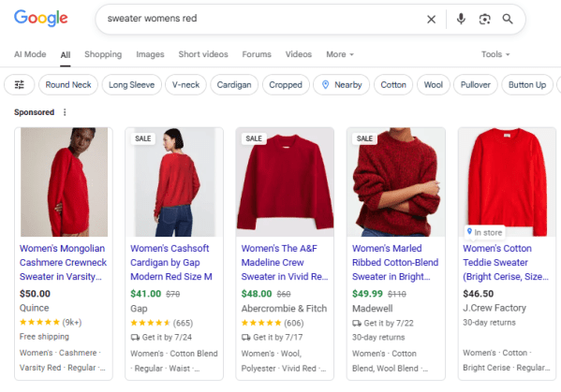Image resolution: width=561 pixels, height=392 pixels.
Task: Open the Forums tab
Action: tap(257, 54)
